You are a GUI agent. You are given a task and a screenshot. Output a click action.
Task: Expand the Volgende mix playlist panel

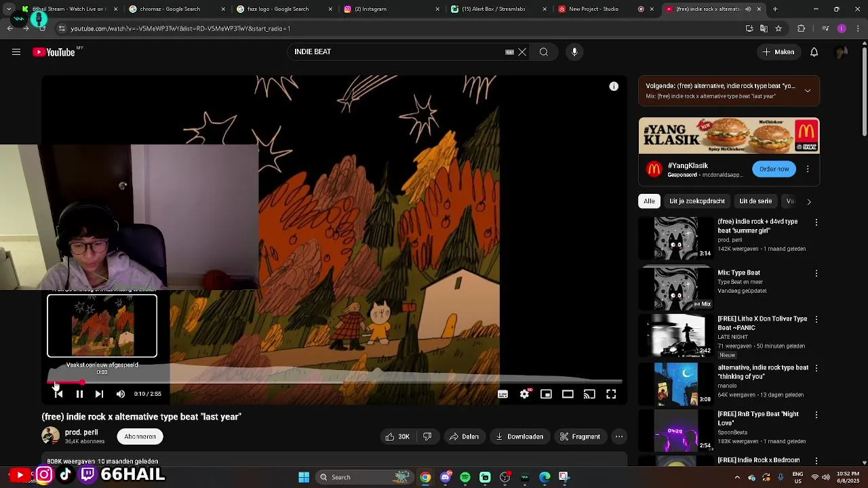click(x=808, y=91)
